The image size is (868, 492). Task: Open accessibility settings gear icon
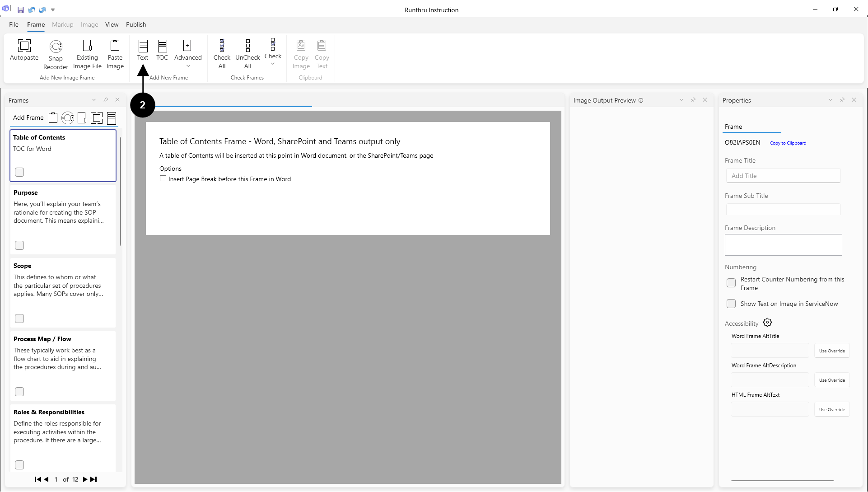767,323
